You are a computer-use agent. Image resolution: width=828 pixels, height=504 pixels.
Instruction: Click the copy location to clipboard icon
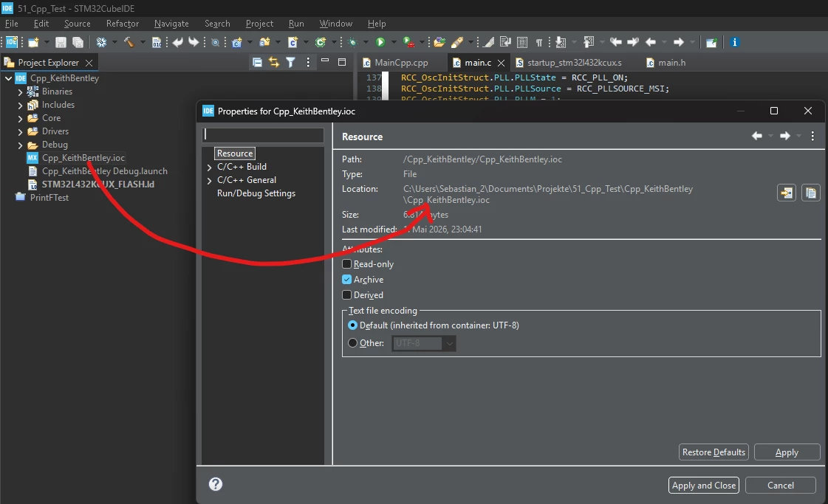coord(810,193)
